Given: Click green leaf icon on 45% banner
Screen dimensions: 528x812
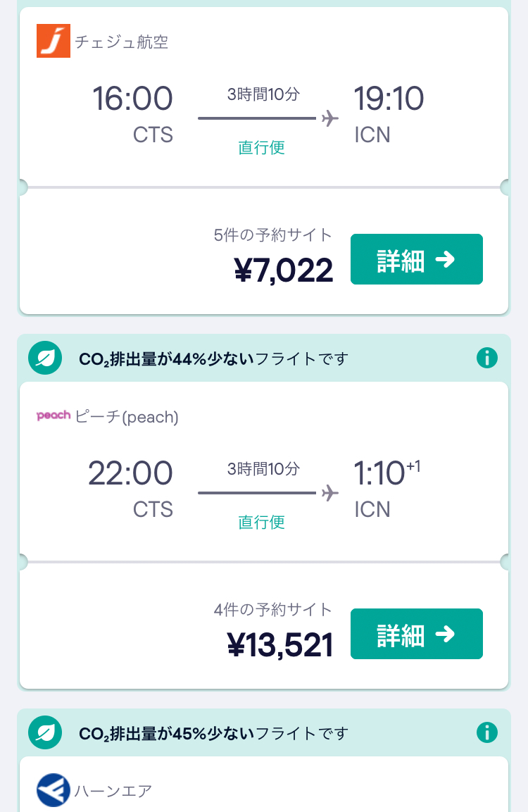Looking at the screenshot, I should coord(45,732).
